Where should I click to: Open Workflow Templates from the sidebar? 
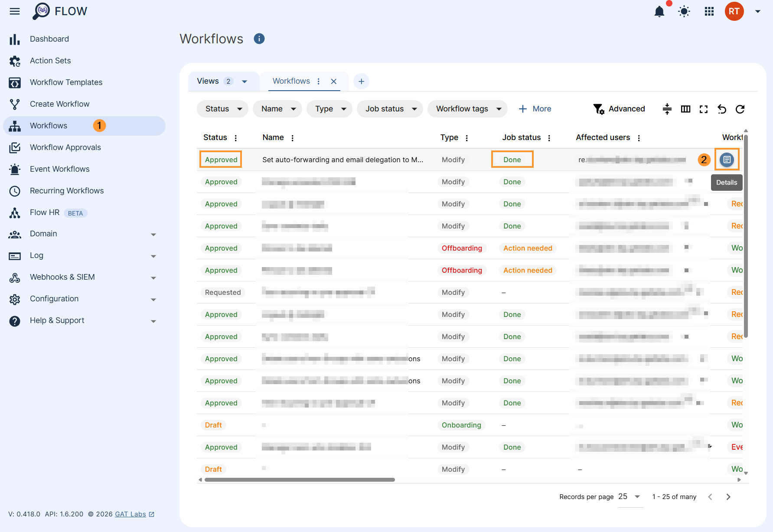click(x=66, y=82)
